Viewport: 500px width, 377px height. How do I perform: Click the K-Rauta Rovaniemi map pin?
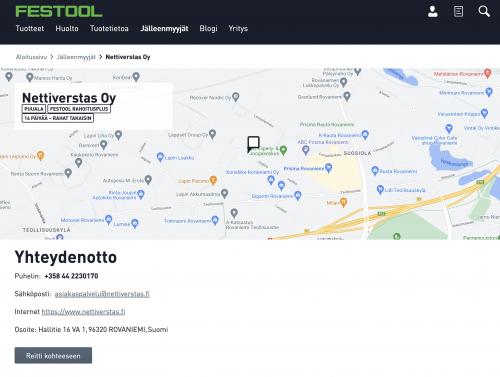click(x=365, y=134)
